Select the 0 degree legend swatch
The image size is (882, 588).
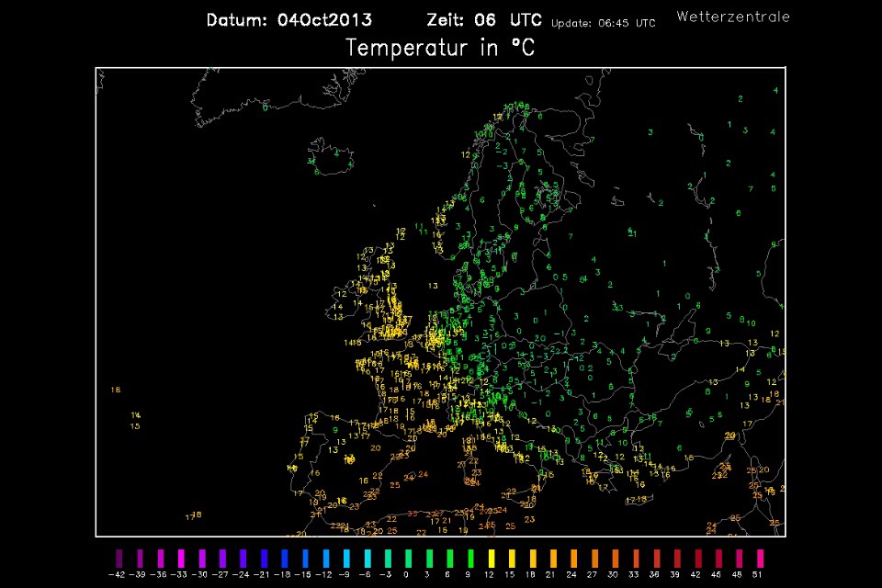click(x=408, y=558)
